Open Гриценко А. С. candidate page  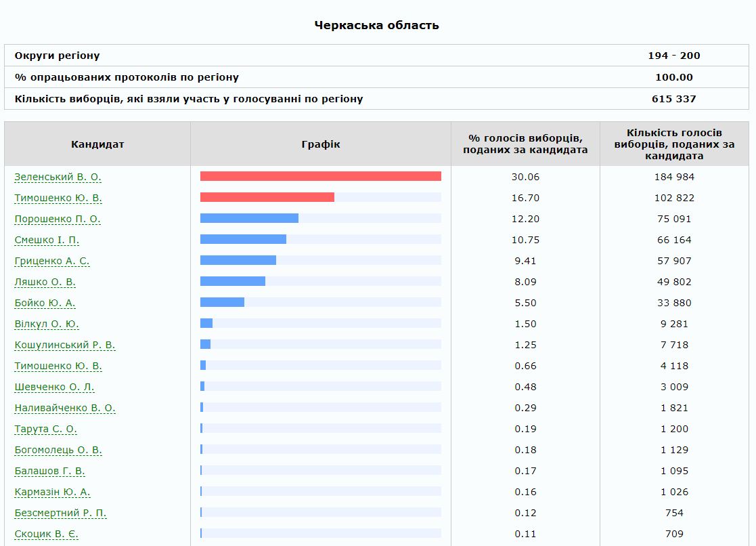52,261
